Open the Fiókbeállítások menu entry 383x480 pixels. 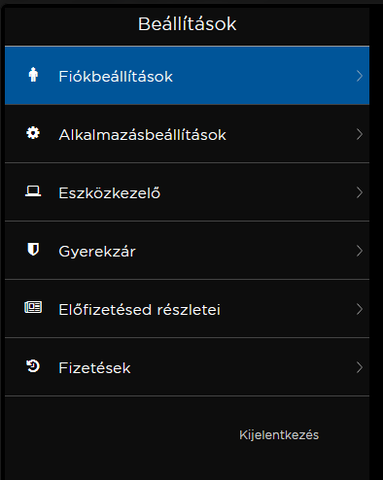(x=187, y=76)
